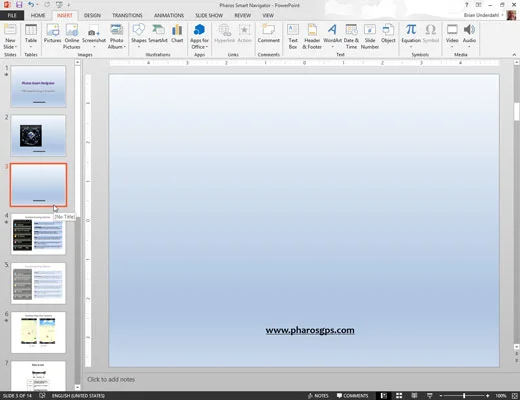520x400 pixels.
Task: Switch to Reading View
Action: click(414, 396)
